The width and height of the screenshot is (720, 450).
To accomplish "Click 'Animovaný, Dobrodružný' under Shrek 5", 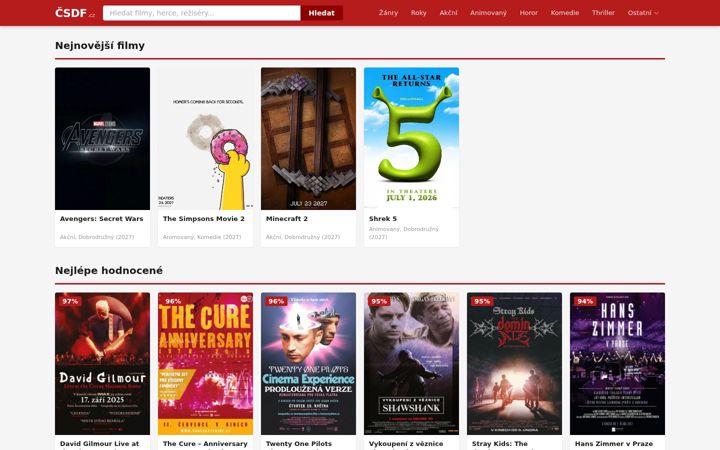I will click(404, 229).
